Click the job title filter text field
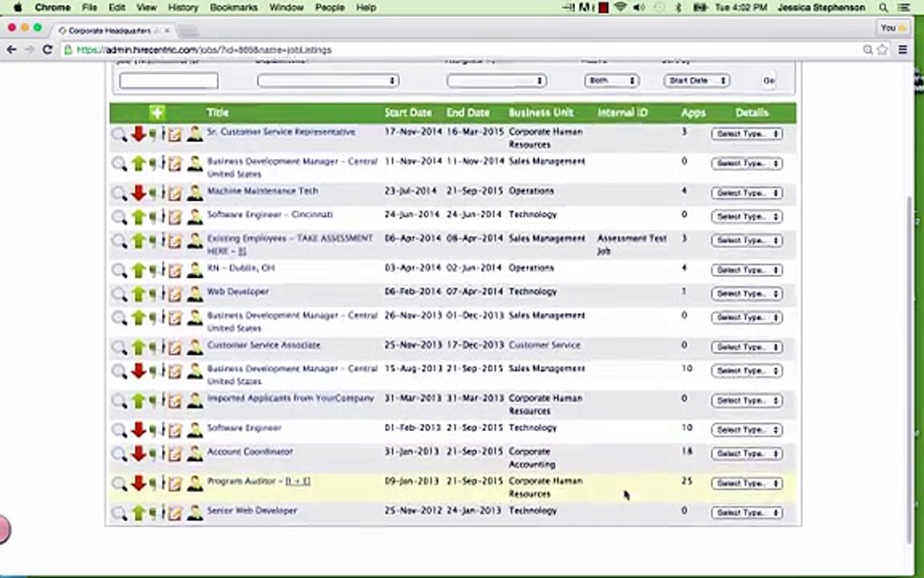924x578 pixels. (x=168, y=81)
